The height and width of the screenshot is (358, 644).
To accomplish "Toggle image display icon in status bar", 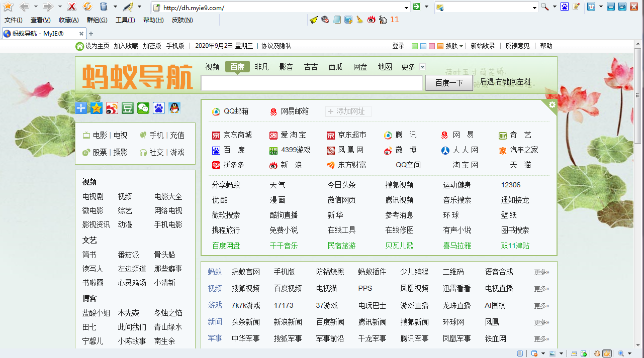I will click(553, 353).
